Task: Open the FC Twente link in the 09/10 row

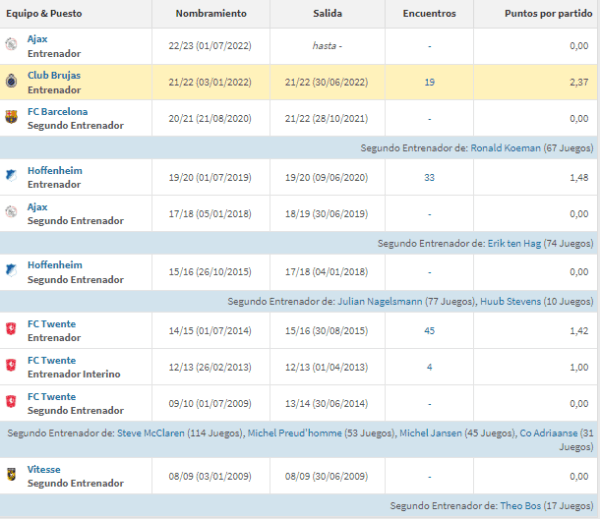Action: coord(51,397)
